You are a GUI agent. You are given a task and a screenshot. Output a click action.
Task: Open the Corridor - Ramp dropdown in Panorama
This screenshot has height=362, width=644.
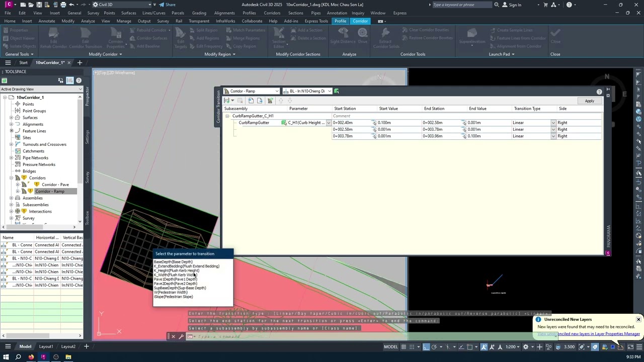[277, 91]
